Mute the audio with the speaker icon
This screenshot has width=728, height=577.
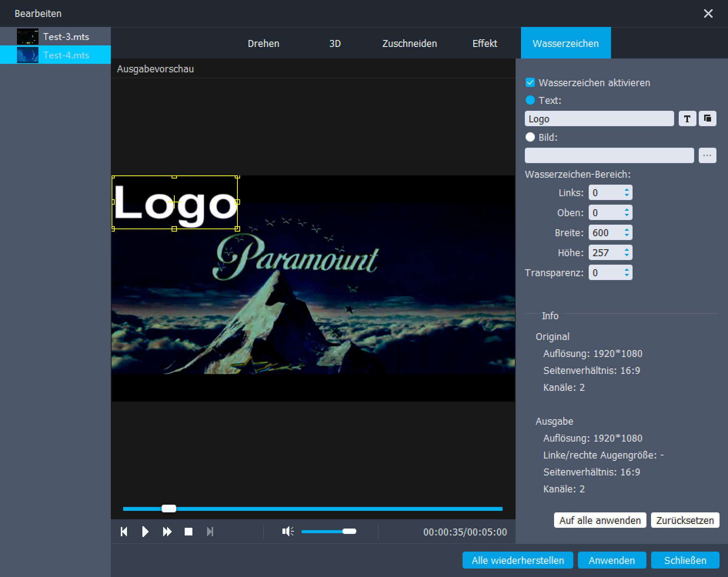pyautogui.click(x=288, y=531)
